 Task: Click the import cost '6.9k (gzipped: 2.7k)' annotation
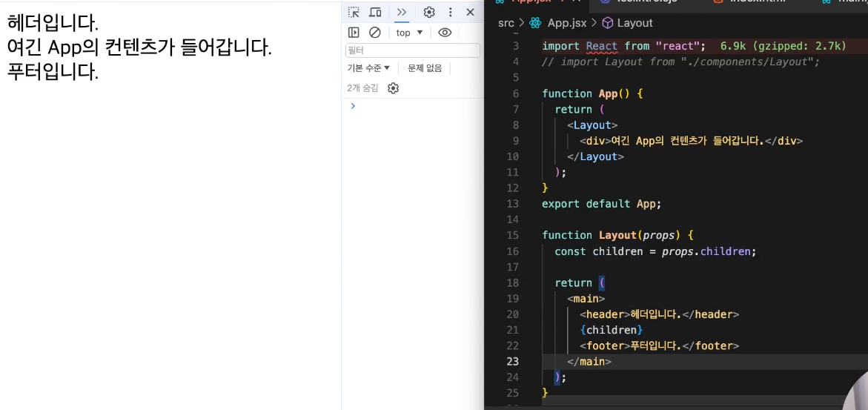(x=783, y=46)
